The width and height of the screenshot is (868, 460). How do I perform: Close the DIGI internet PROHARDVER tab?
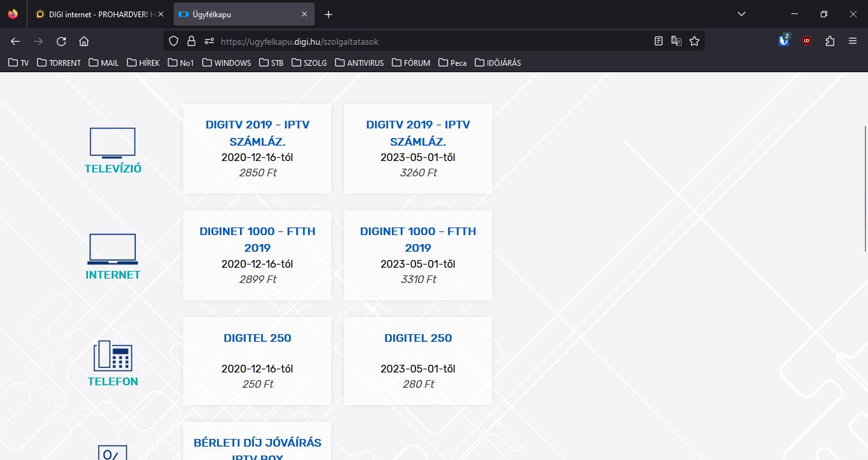click(x=161, y=14)
